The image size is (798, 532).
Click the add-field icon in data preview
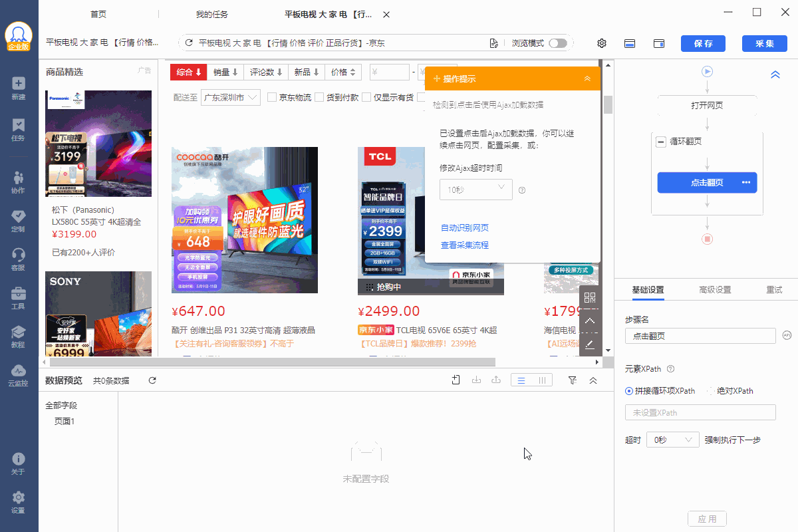tap(456, 380)
